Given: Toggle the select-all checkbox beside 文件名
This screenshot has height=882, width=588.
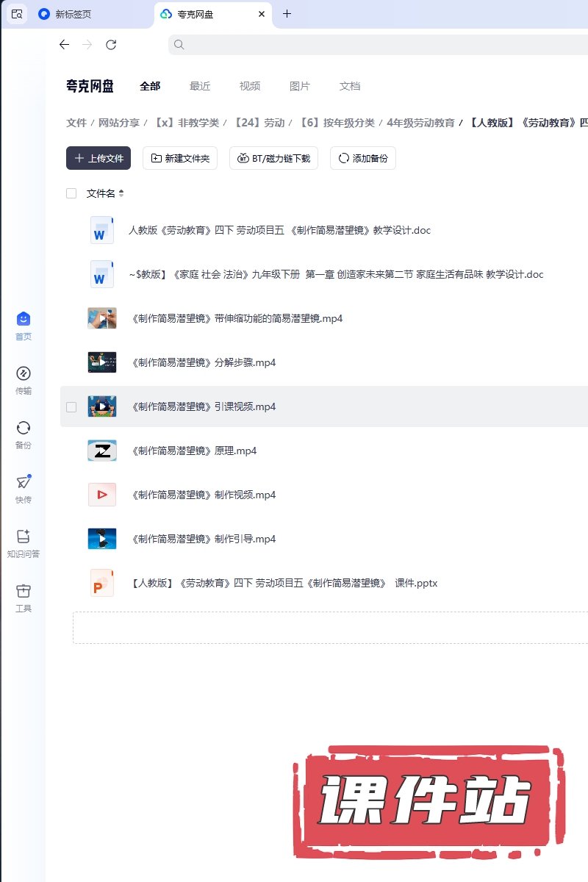Looking at the screenshot, I should [x=71, y=193].
